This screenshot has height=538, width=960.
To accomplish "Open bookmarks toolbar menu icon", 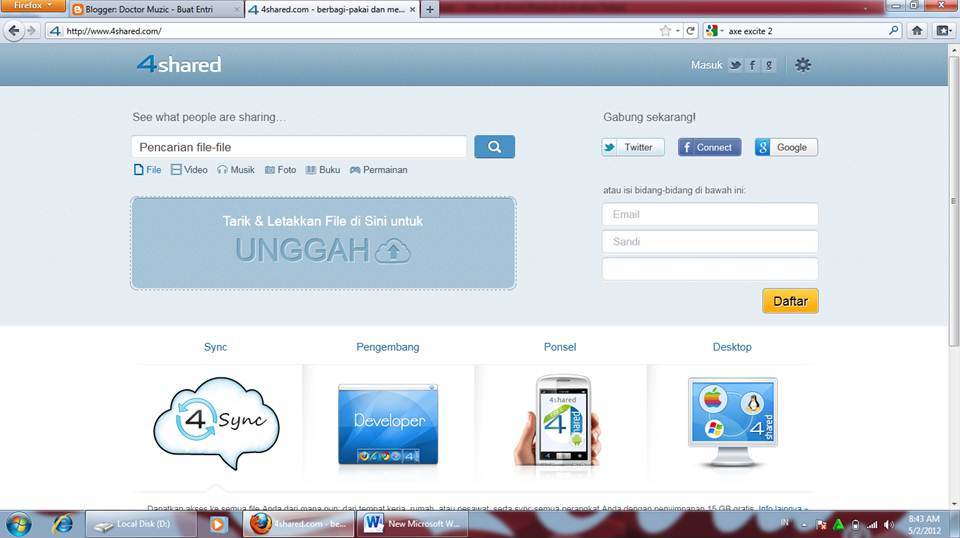I will (x=943, y=31).
